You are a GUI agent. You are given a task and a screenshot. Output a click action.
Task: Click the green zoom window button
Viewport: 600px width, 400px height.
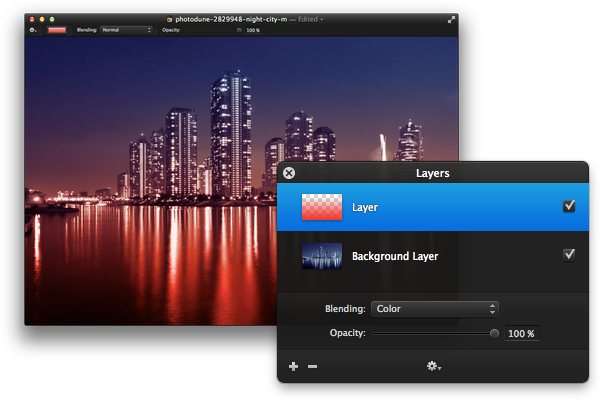click(x=52, y=19)
